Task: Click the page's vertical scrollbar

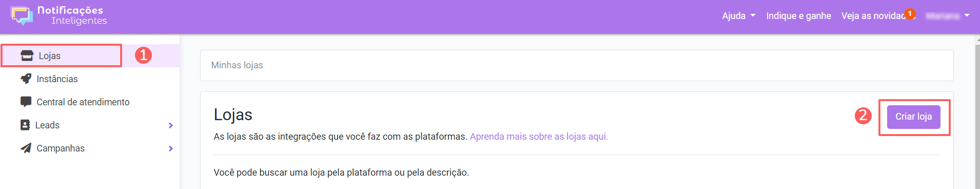Action: tap(977, 112)
